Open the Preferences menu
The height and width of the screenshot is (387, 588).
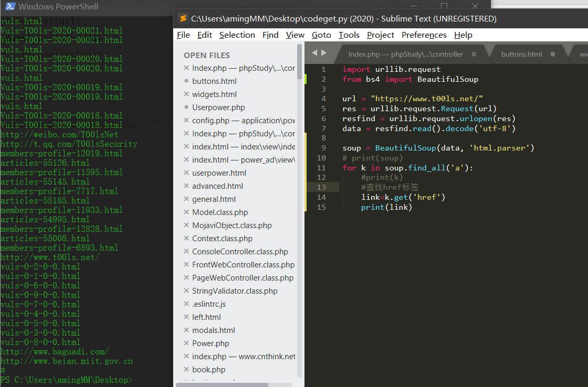point(424,35)
